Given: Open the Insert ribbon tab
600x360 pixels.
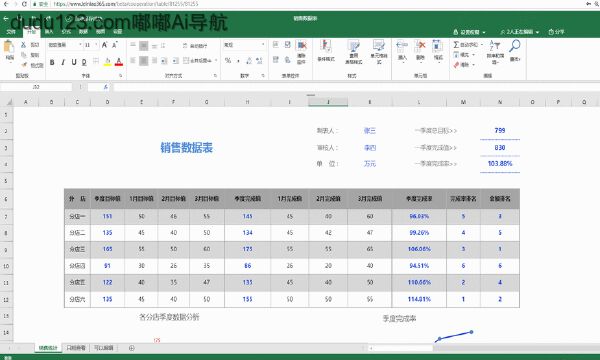Looking at the screenshot, I should 49,32.
